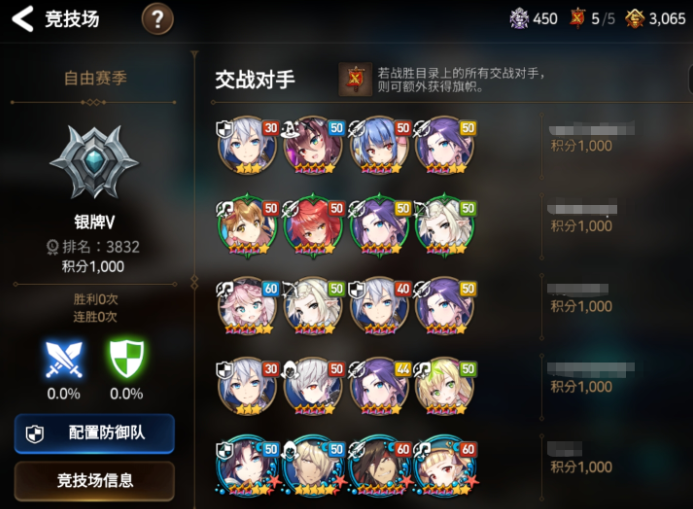This screenshot has height=509, width=693.
Task: Select third opponent's pink-haired level 60 hero
Action: click(x=248, y=306)
